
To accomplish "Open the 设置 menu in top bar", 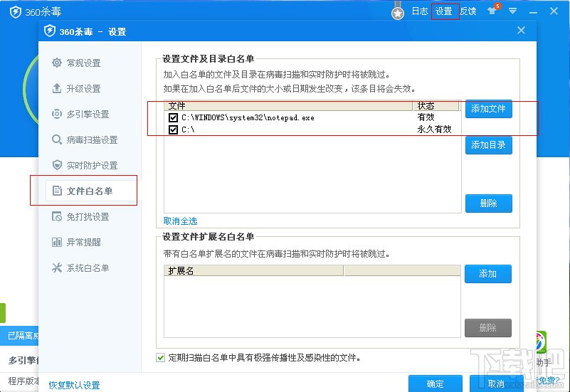I will click(444, 11).
